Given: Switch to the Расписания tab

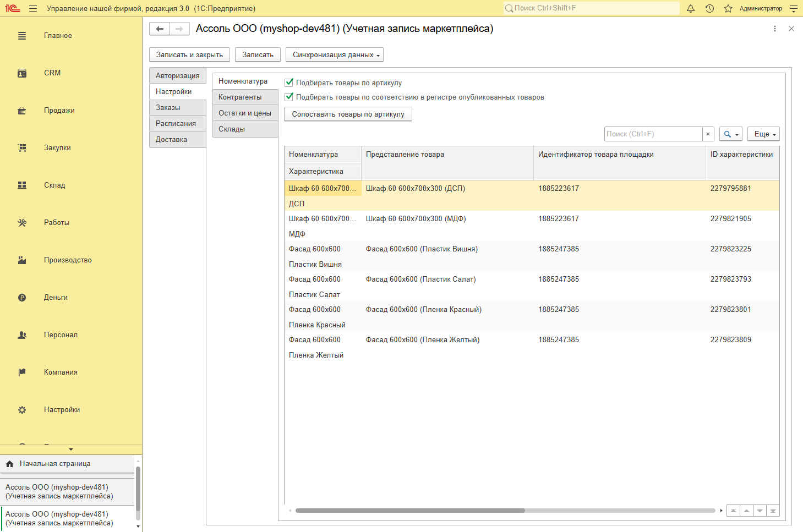Looking at the screenshot, I should (x=178, y=124).
